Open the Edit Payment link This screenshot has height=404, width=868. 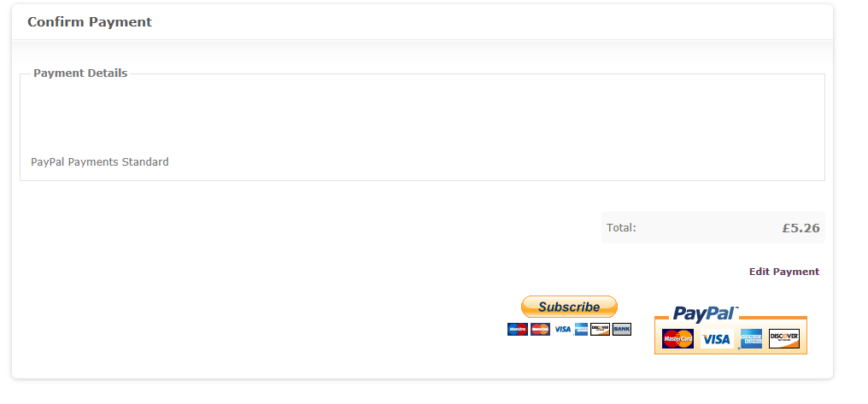tap(784, 272)
